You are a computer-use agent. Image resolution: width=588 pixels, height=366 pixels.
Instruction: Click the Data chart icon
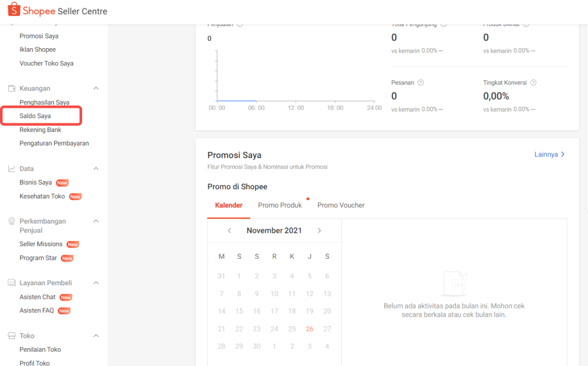tap(11, 169)
